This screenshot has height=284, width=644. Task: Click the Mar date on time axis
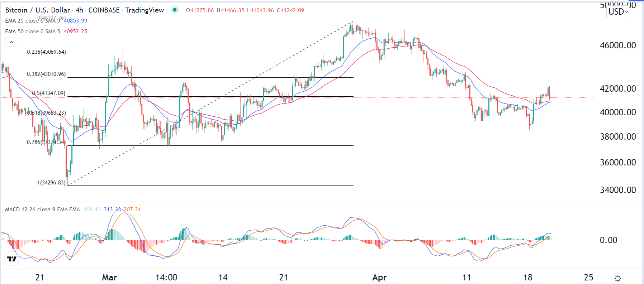pos(109,278)
